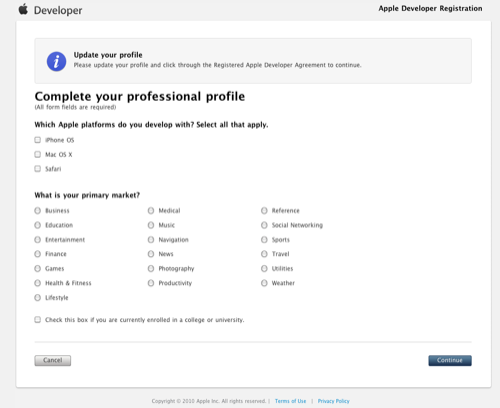Screen dimensions: 500x408
Task: Select the Navigation radio button
Action: click(151, 240)
